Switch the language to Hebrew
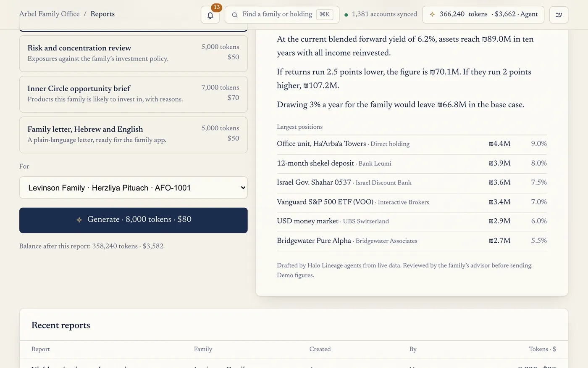 [559, 15]
